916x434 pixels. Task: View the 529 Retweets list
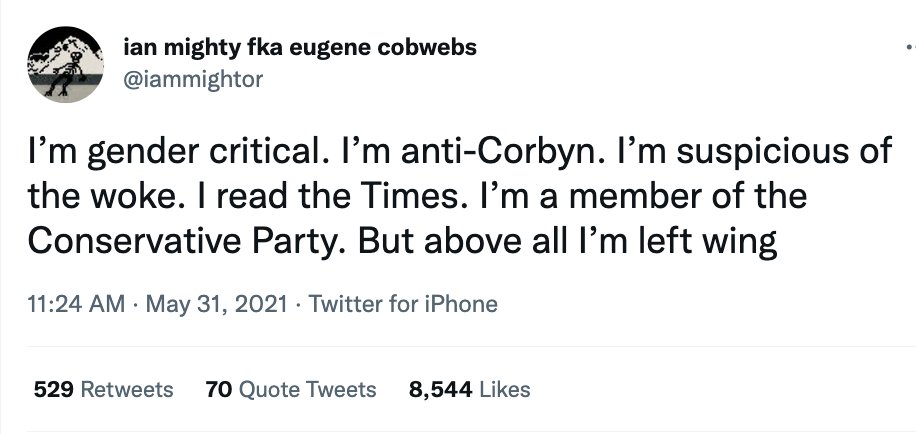pos(103,389)
